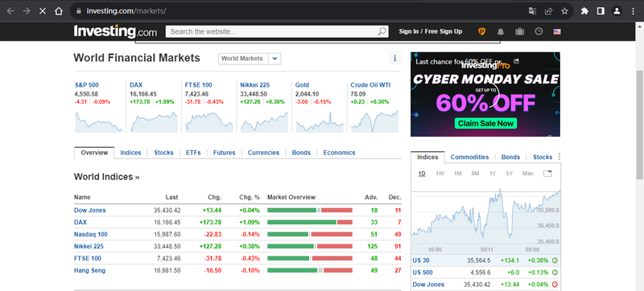Open the Dow Jones link in World Indices
This screenshot has width=644, height=291.
click(90, 211)
